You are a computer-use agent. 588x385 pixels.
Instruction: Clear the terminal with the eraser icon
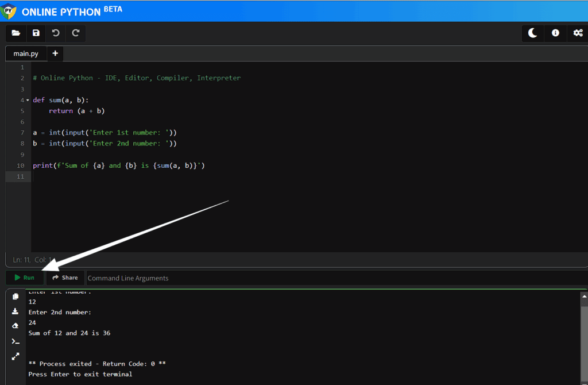[16, 326]
